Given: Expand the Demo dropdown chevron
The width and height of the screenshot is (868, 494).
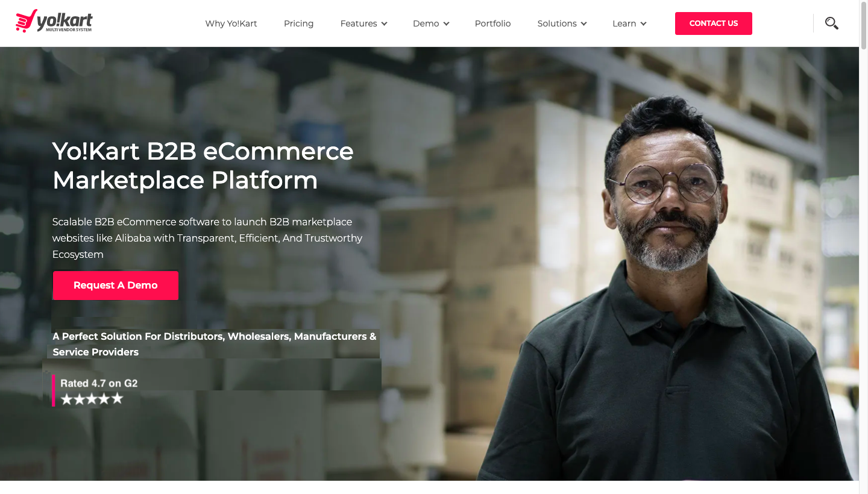Looking at the screenshot, I should coord(446,24).
